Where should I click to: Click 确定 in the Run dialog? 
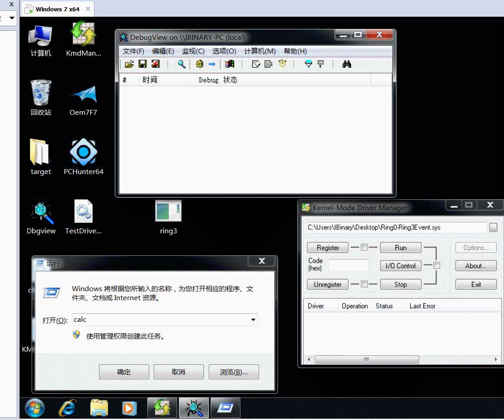(124, 372)
